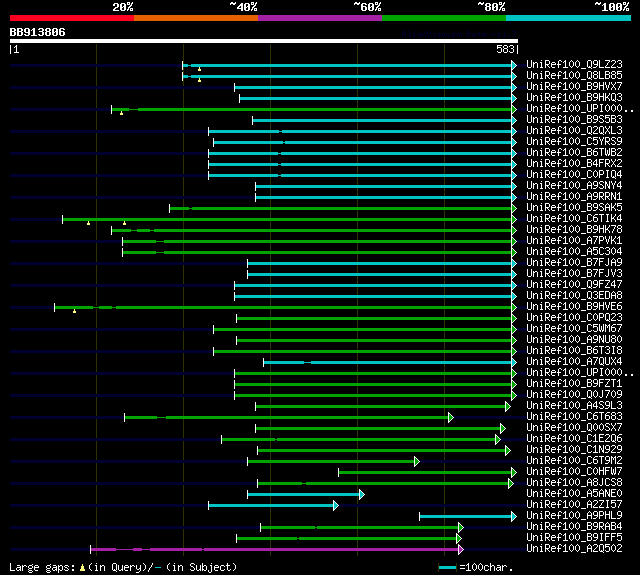Select the UniRef100_A7QUX4 label
This screenshot has height=575, width=640.
[574, 362]
